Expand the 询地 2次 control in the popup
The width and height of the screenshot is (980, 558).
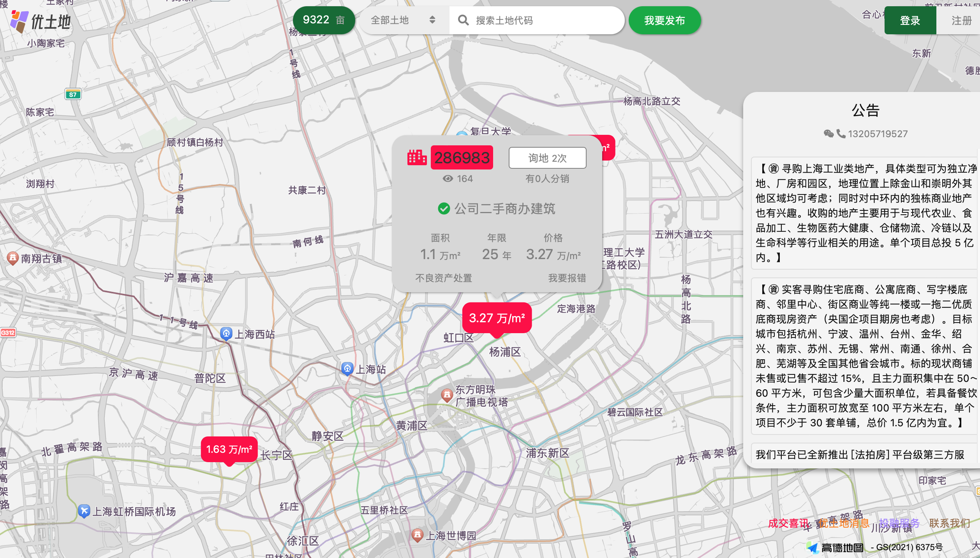coord(547,158)
